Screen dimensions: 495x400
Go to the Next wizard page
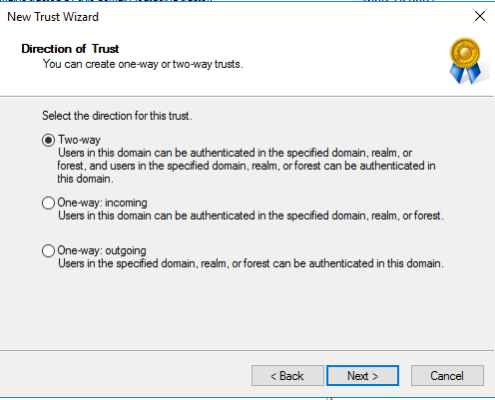[x=363, y=376]
